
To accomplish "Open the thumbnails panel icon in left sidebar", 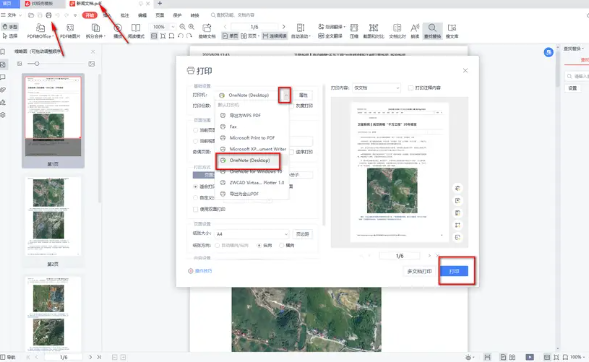I will (3, 65).
